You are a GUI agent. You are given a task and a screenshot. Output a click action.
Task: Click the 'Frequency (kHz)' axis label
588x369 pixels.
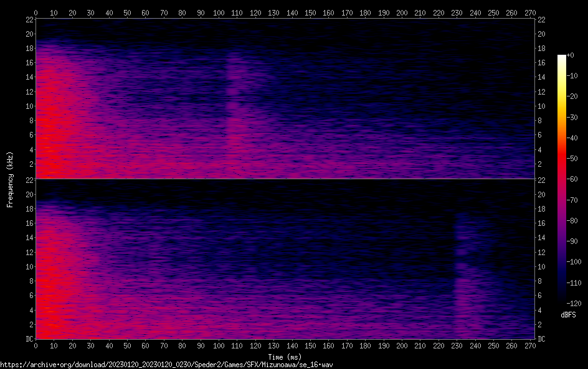pos(10,179)
